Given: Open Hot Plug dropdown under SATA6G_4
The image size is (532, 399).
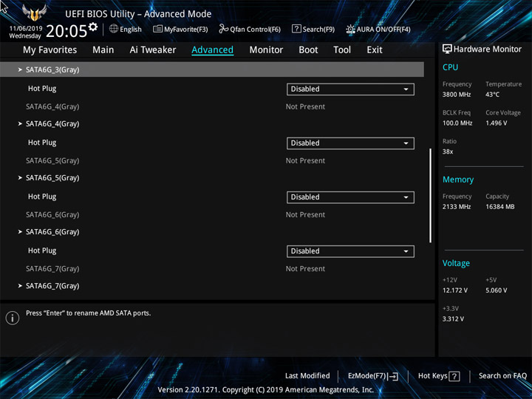Looking at the screenshot, I should coord(350,143).
